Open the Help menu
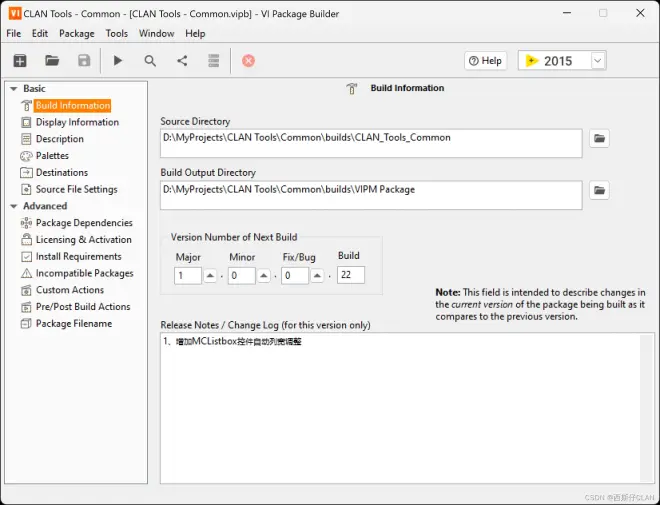660x505 pixels. tap(195, 34)
